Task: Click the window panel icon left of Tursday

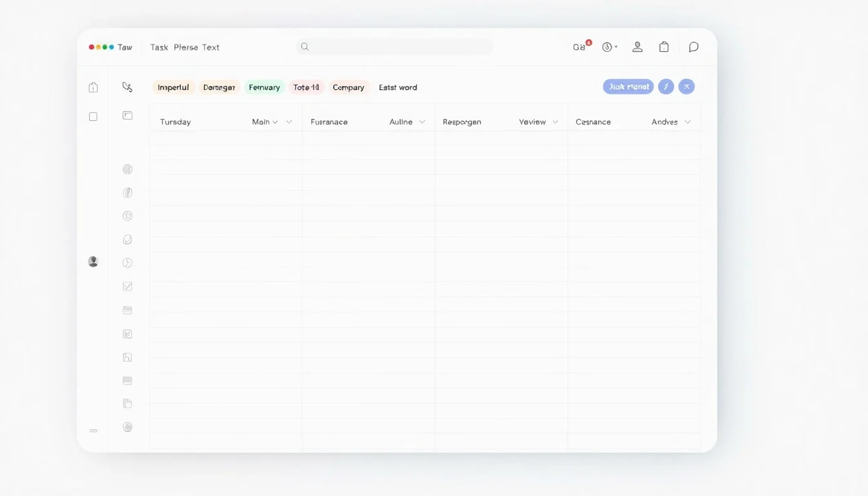Action: coord(127,116)
